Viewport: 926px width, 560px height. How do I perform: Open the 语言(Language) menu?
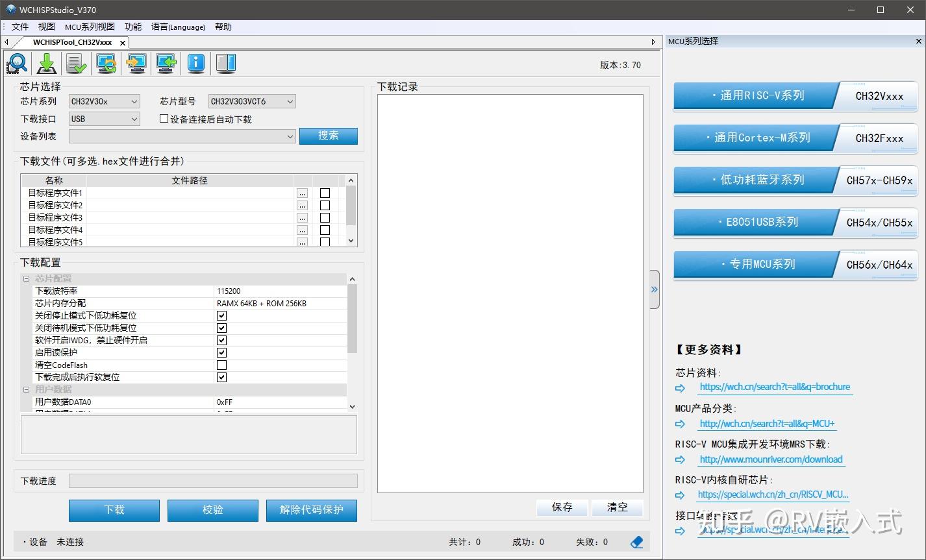(178, 27)
